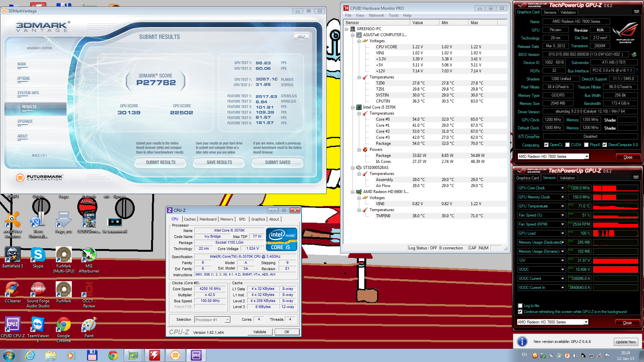Click the VDDC sensor graph bar
This screenshot has width=644, height=362.
click(x=615, y=269)
